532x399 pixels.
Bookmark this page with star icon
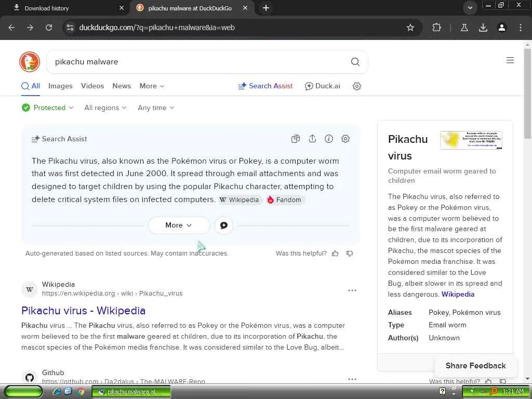point(410,28)
